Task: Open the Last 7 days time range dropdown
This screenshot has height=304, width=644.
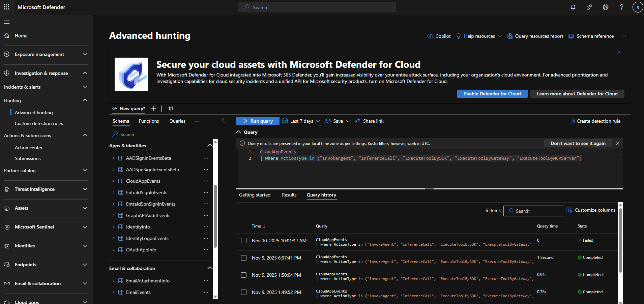Action: pyautogui.click(x=301, y=121)
